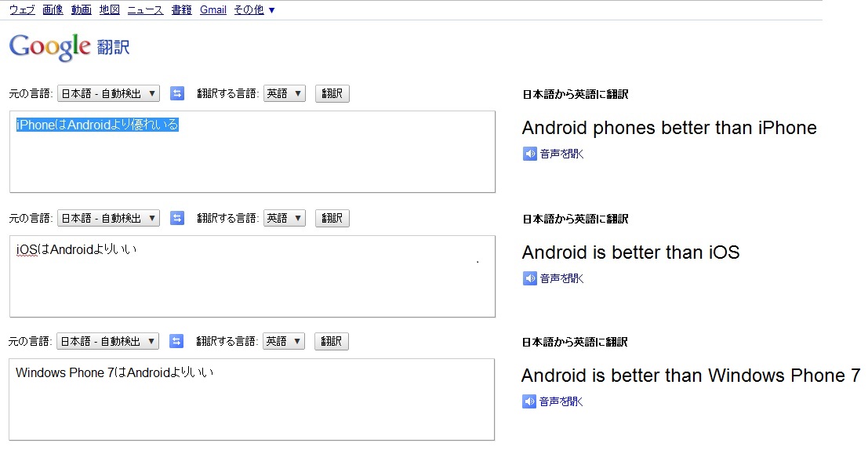Click the 音声を聞く link under iOS translation
The width and height of the screenshot is (868, 461).
(562, 278)
